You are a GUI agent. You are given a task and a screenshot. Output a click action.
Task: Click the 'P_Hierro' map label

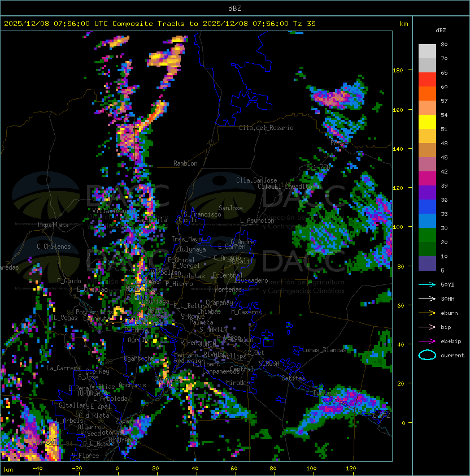pos(179,284)
